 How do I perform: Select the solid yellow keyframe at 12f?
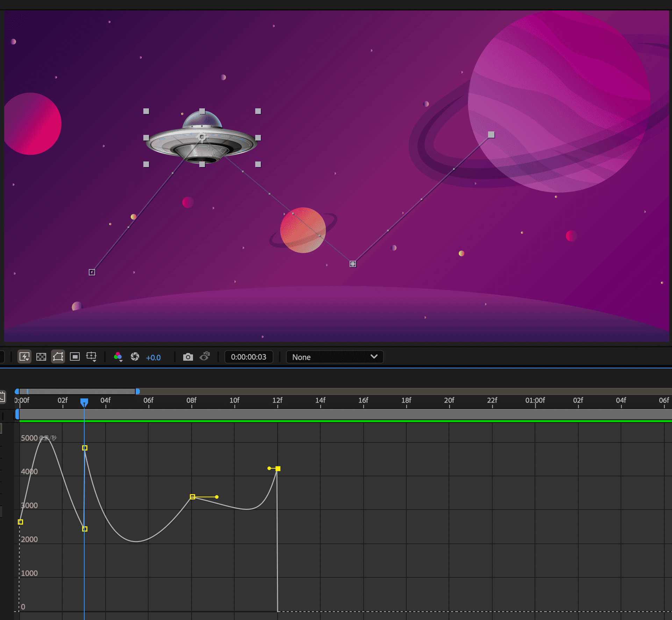coord(278,469)
